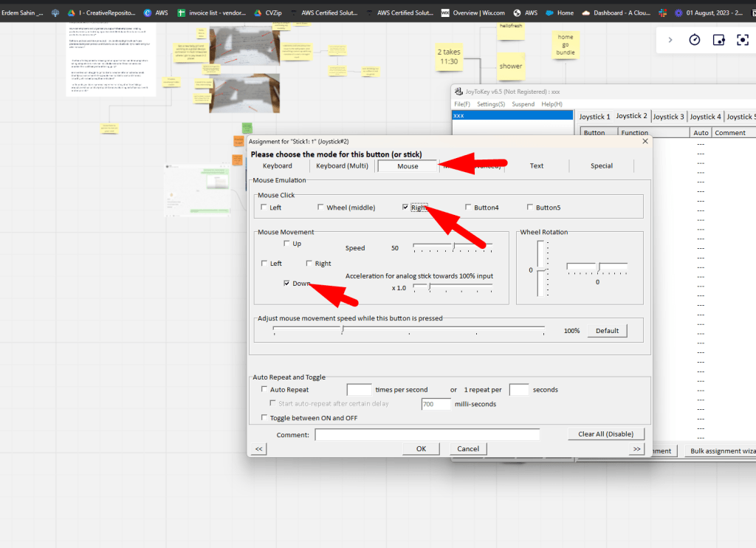
Task: Check the Right mouse movement checkbox
Action: point(309,263)
